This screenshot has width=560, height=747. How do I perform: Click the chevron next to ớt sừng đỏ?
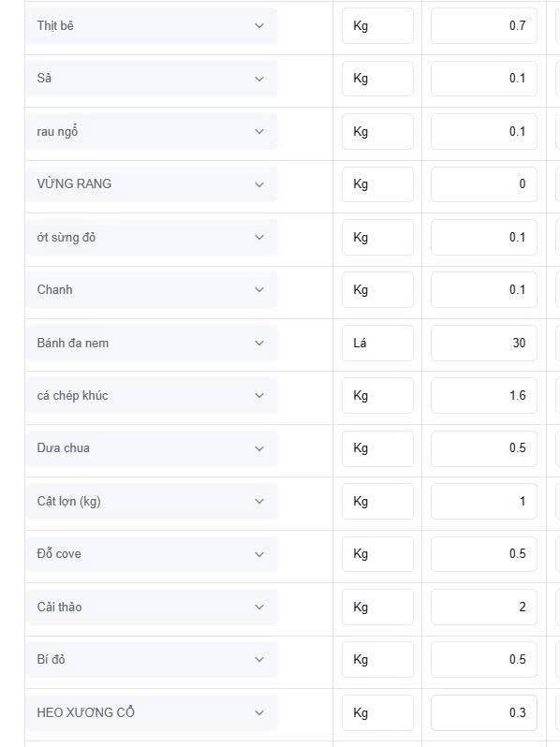259,237
